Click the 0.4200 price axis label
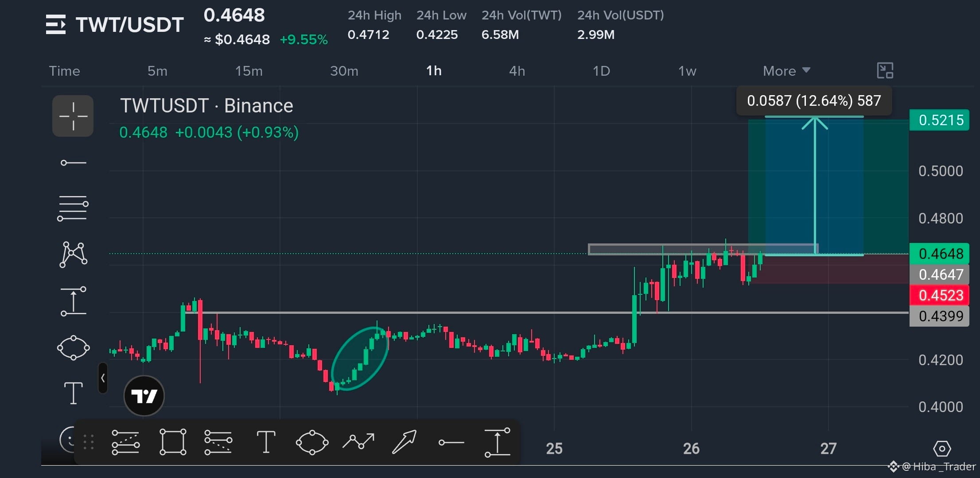Screen dimensions: 980x478 pos(941,360)
